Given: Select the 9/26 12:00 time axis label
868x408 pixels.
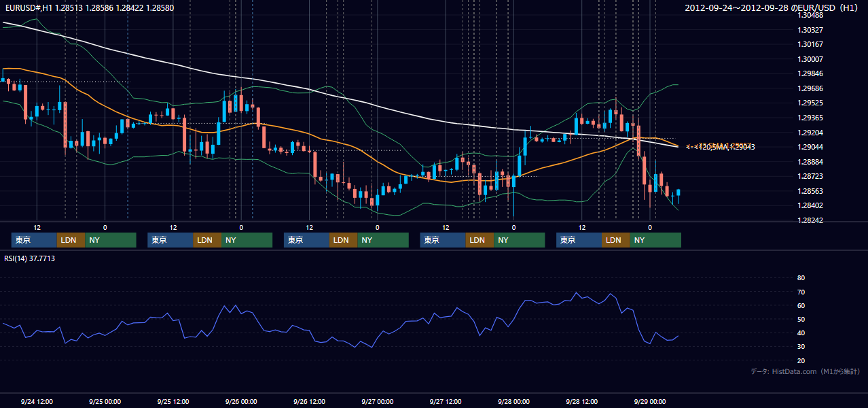Looking at the screenshot, I should point(309,401).
